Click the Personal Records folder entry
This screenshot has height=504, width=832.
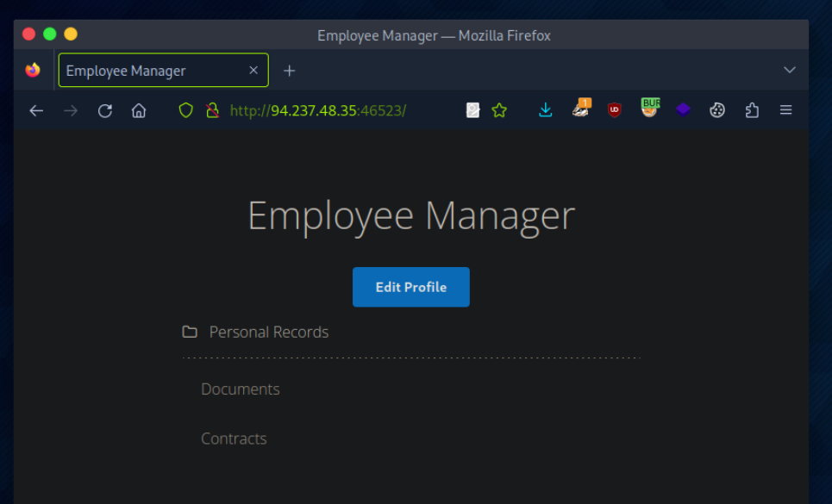pos(268,333)
